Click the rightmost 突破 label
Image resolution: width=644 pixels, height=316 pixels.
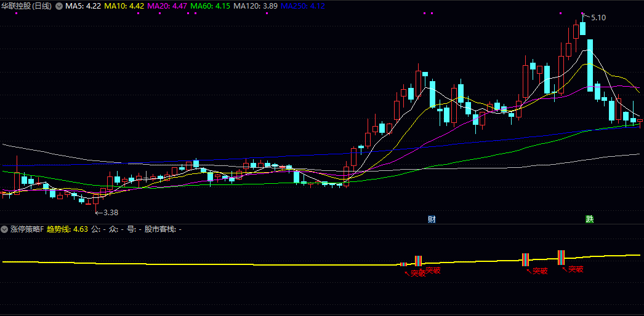(x=576, y=269)
